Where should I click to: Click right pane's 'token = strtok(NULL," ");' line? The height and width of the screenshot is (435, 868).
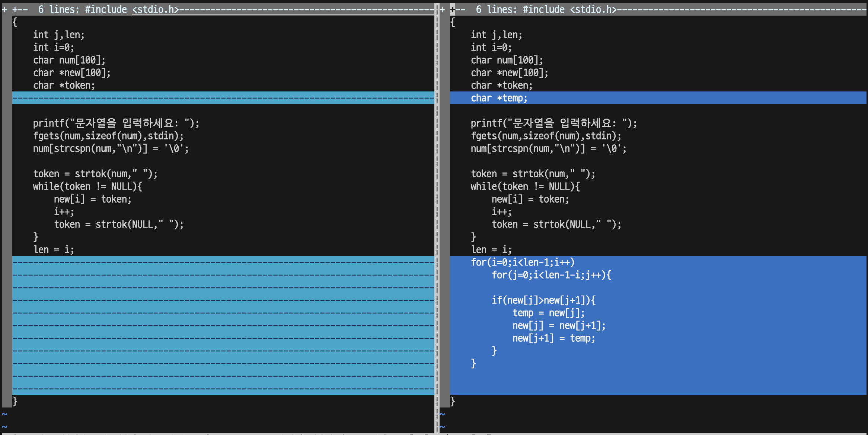(x=556, y=225)
